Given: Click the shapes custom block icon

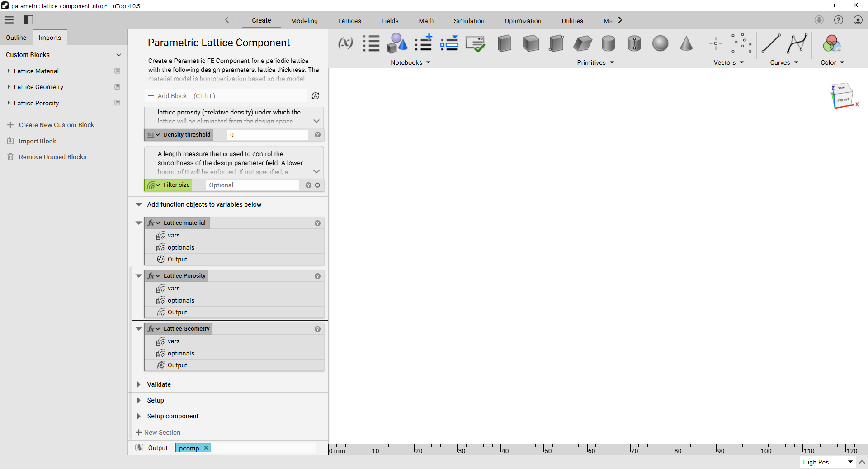Looking at the screenshot, I should [397, 43].
